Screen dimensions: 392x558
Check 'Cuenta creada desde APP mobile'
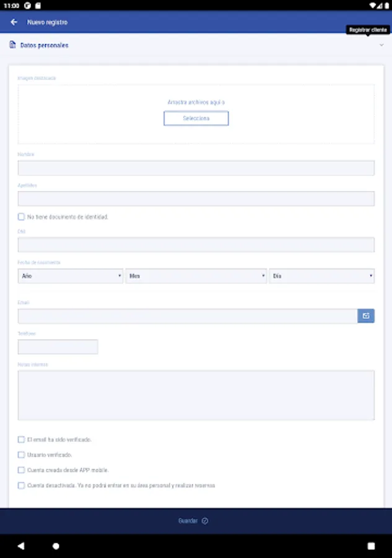pyautogui.click(x=22, y=470)
